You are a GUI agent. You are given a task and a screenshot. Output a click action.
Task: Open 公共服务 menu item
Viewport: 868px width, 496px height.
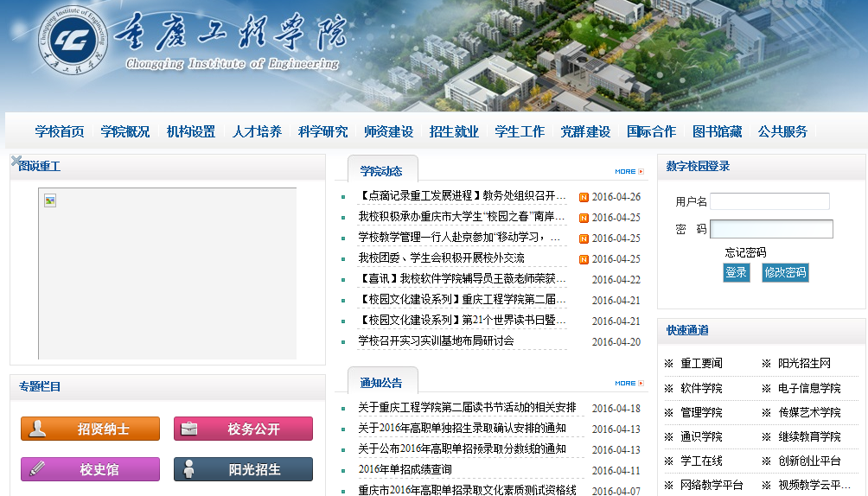(x=782, y=131)
